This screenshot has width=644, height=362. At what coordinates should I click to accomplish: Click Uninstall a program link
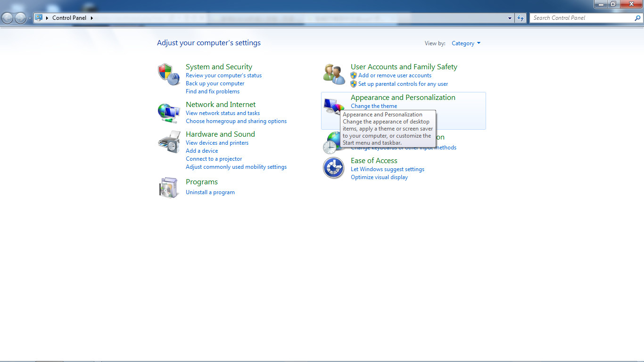pos(210,192)
